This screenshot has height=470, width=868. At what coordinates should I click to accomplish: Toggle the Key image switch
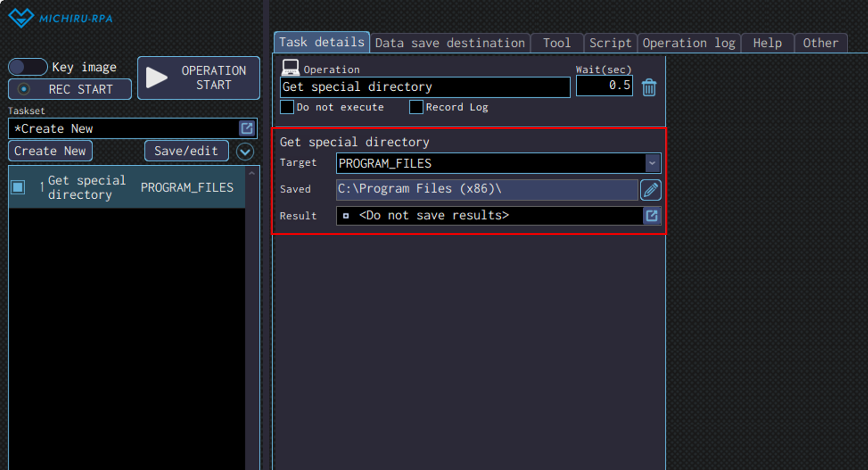click(x=28, y=67)
